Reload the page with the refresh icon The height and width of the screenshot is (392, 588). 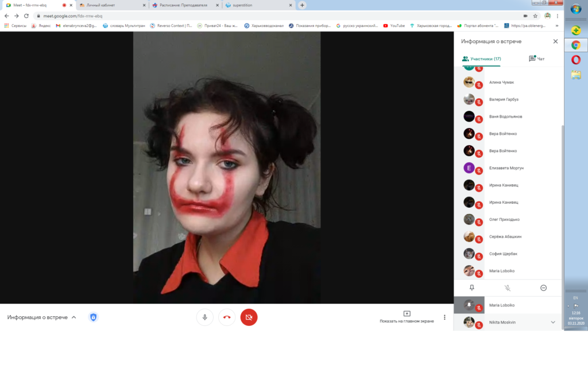click(26, 15)
